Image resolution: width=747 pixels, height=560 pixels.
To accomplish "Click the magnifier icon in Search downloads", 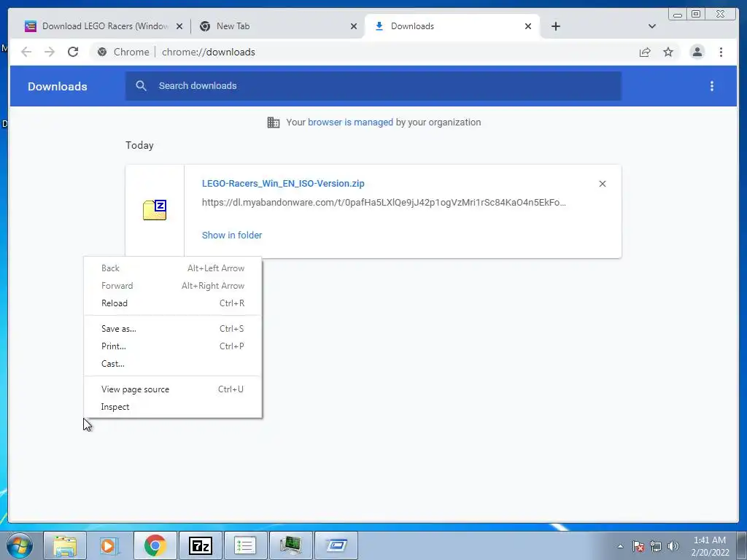I will (141, 86).
